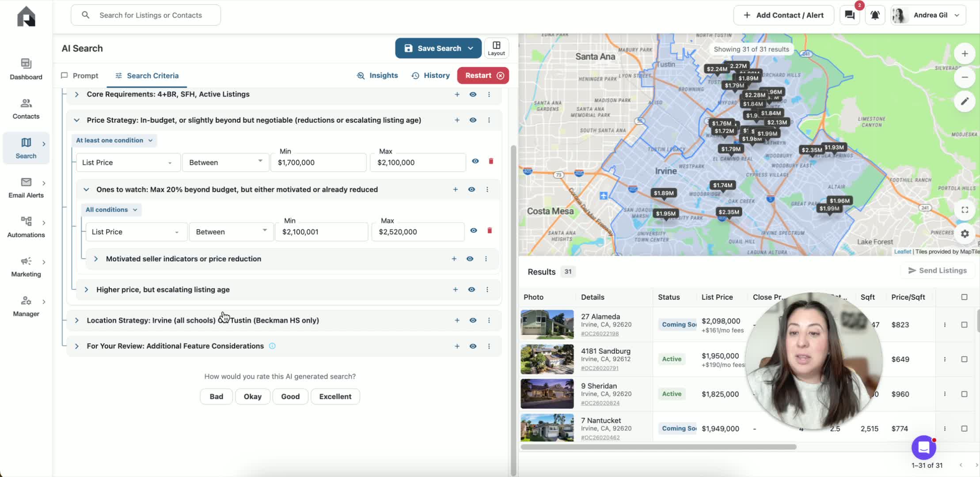Screen dimensions: 980x477
Task: Click the Restart button
Action: [483, 76]
